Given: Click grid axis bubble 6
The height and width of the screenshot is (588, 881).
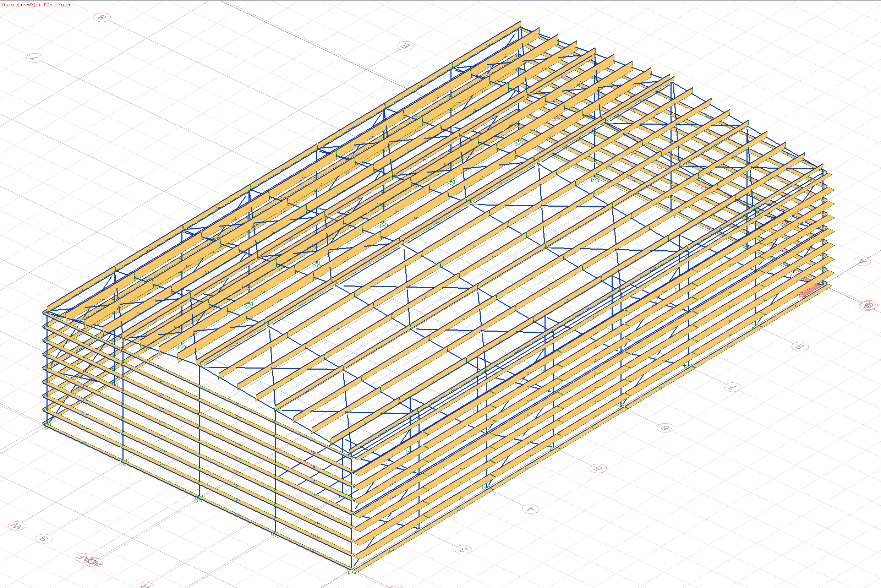Looking at the screenshot, I should 665,428.
